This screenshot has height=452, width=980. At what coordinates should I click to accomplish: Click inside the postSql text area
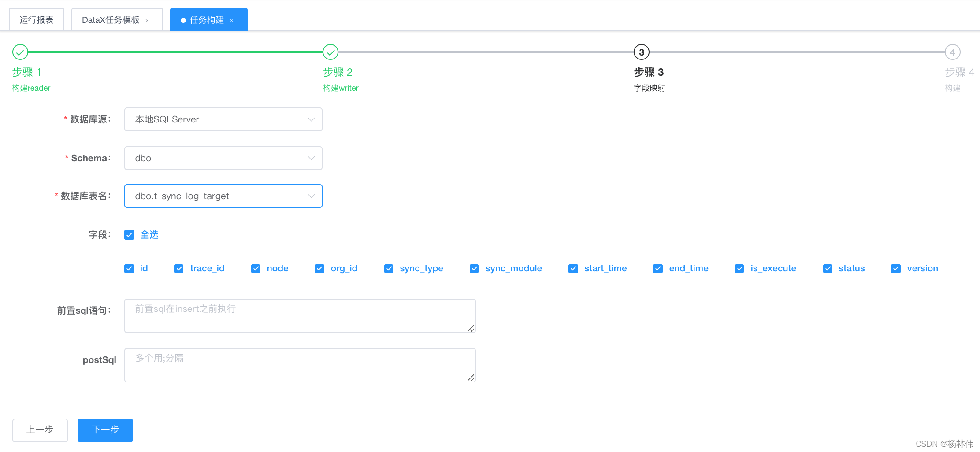coord(300,365)
